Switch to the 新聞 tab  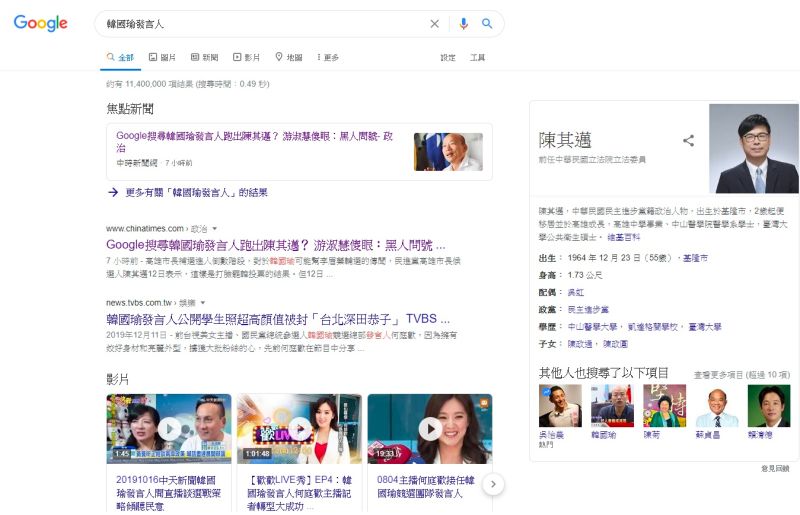[205, 57]
